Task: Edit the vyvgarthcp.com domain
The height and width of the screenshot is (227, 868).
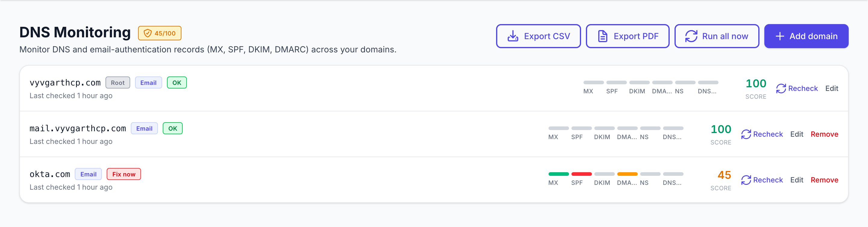Action: (x=831, y=88)
